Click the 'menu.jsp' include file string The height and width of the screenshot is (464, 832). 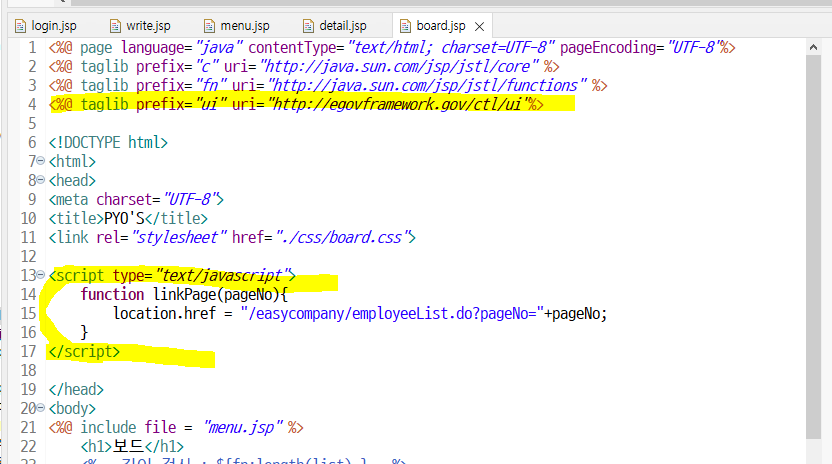point(244,427)
